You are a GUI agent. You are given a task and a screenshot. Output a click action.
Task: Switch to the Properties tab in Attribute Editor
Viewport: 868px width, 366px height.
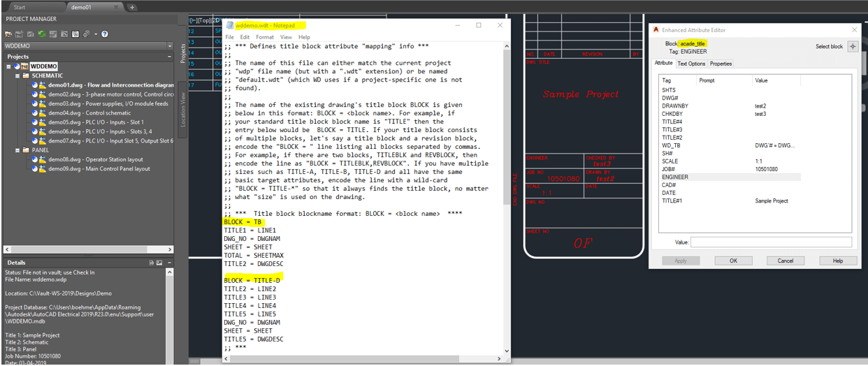pos(721,64)
